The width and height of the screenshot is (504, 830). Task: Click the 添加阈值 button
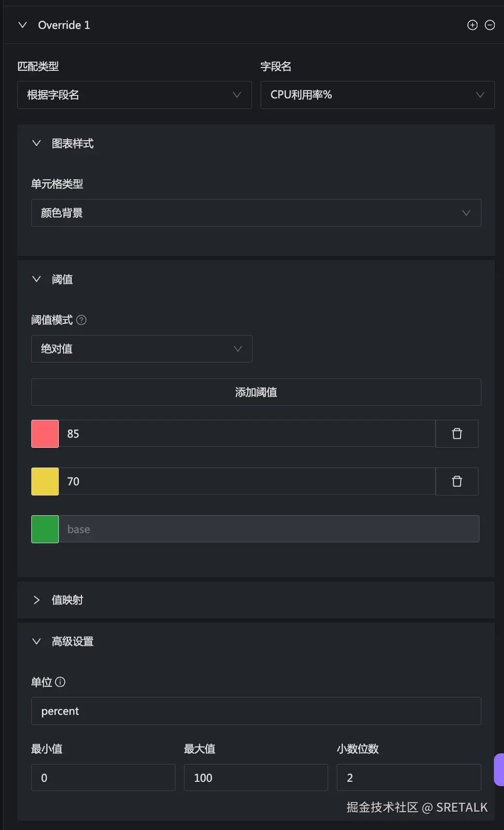point(256,392)
